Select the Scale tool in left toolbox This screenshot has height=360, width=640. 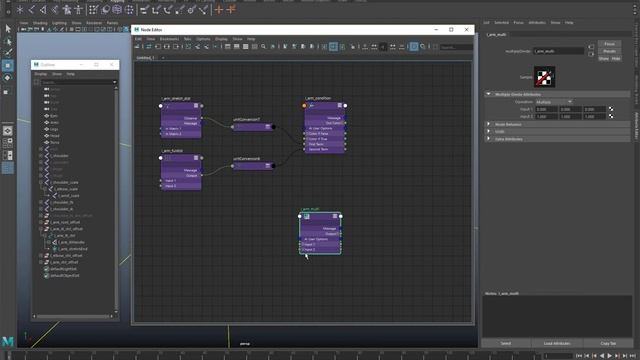7,92
